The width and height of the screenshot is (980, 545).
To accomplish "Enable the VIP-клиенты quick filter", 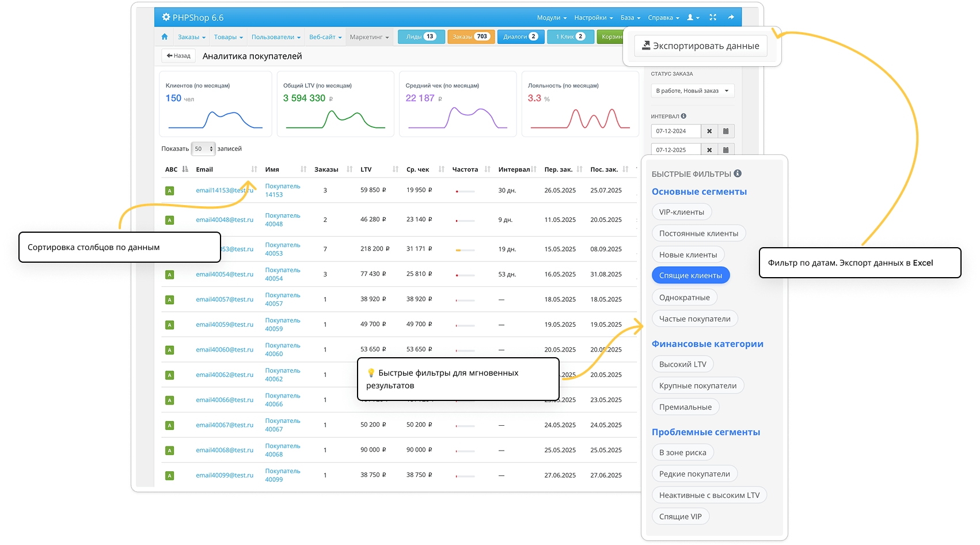I will tap(681, 212).
